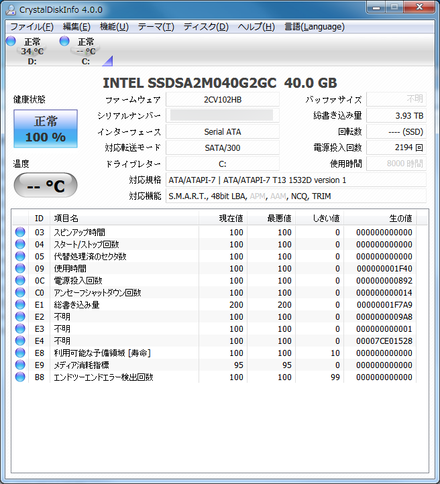Viewport: 440px width, 484px height.
Task: Open the 機能(U) menu
Action: pyautogui.click(x=114, y=27)
